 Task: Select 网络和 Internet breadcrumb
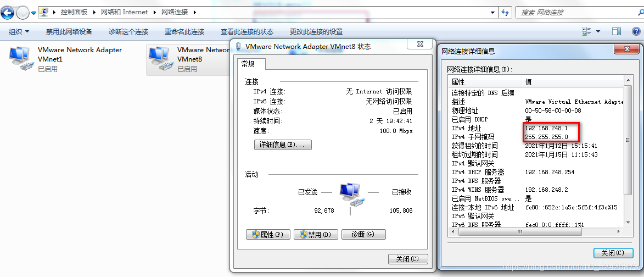pos(124,12)
